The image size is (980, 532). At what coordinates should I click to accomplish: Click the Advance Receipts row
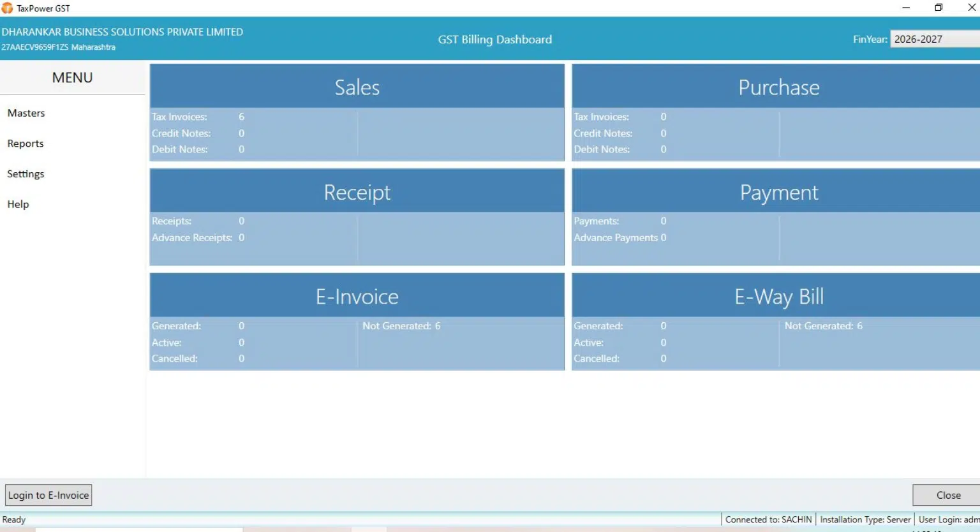198,237
